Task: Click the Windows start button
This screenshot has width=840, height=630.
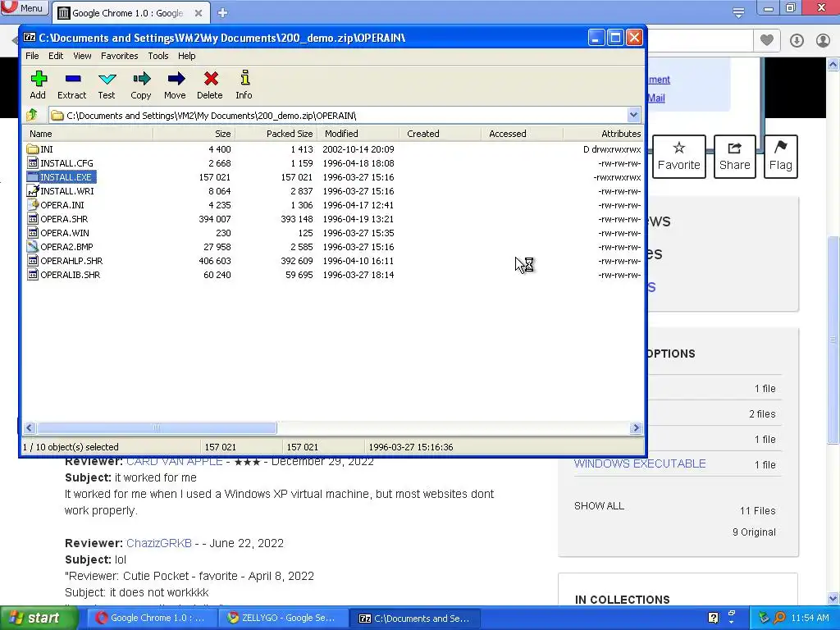Action: tap(38, 618)
